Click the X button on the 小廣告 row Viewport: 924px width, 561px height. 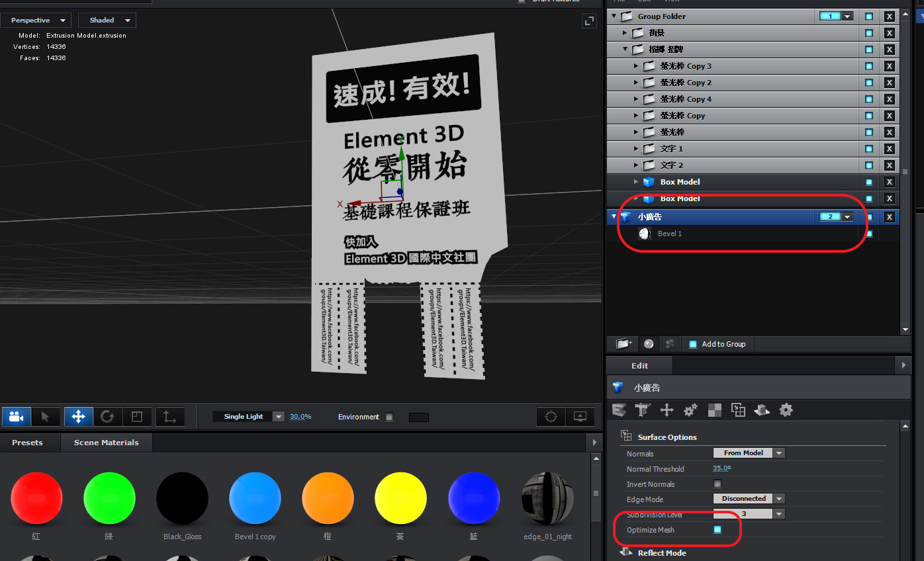point(889,217)
